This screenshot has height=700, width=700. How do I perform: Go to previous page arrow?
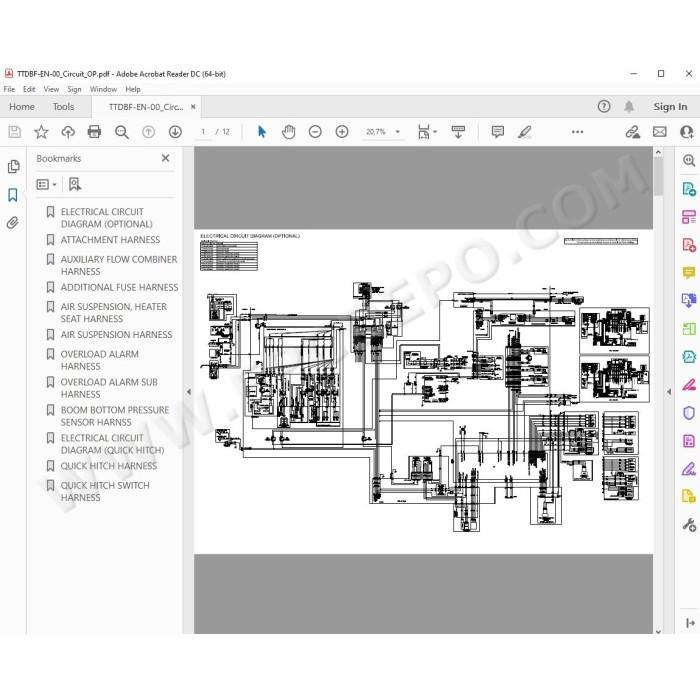pos(148,132)
